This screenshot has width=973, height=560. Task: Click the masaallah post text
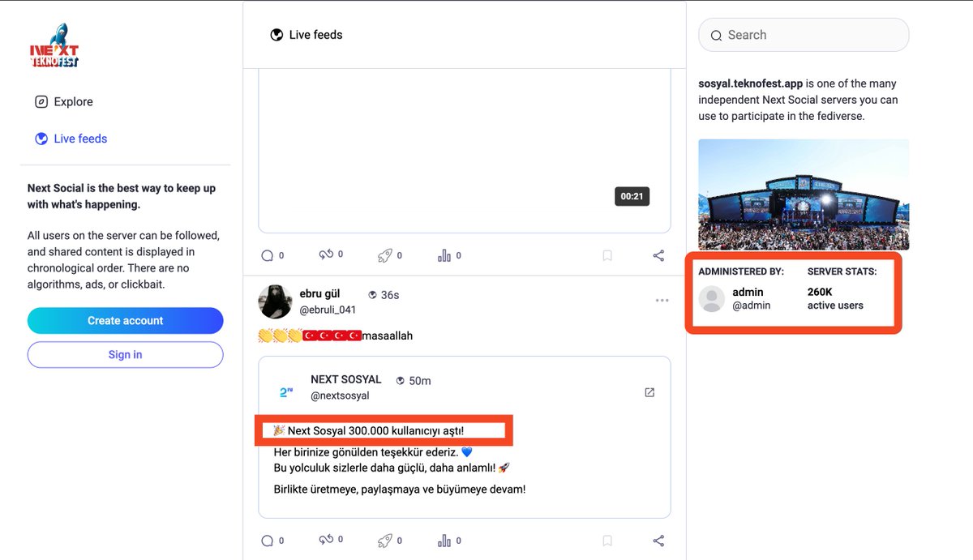click(388, 336)
